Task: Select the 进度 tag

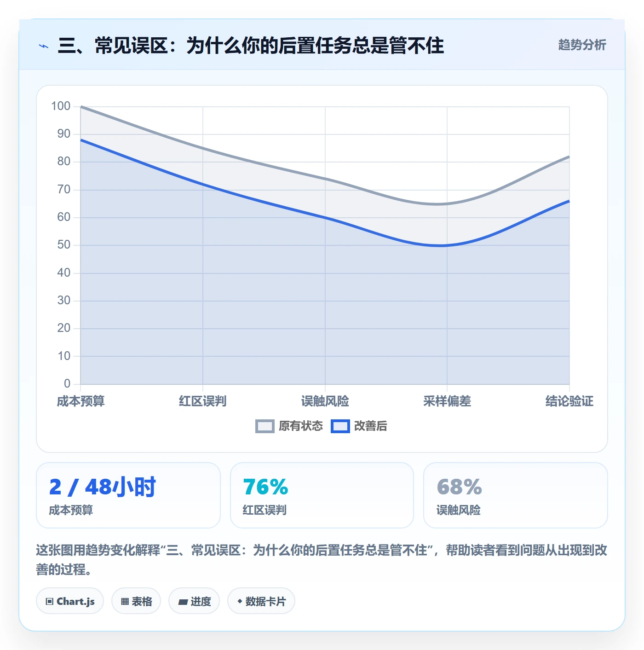Action: coord(194,601)
